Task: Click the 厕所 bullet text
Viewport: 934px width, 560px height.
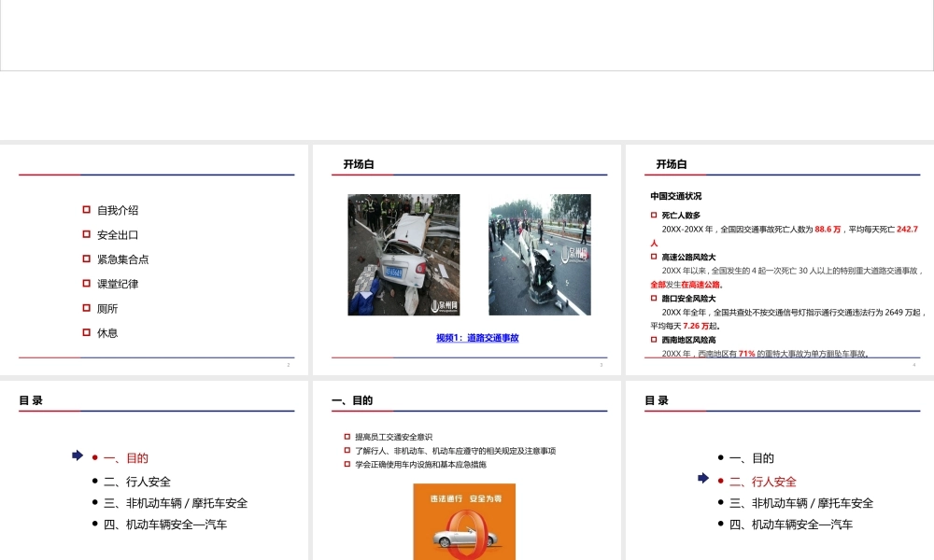Action: (x=107, y=309)
